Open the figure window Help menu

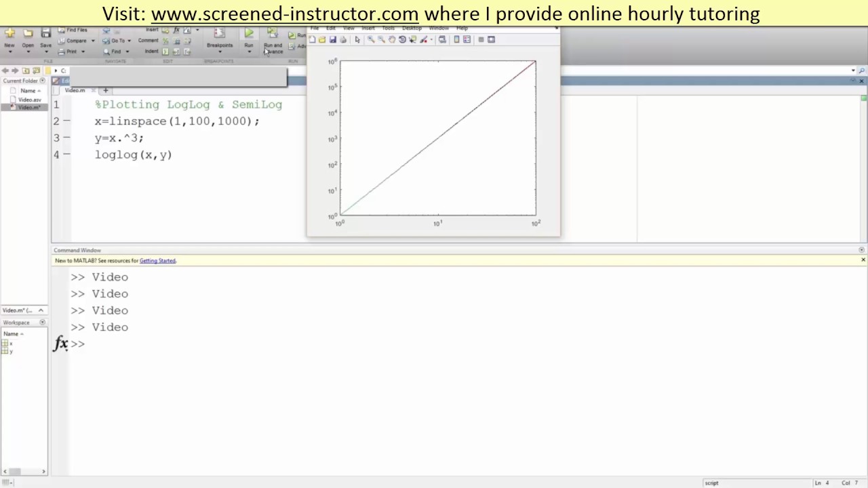click(x=462, y=28)
